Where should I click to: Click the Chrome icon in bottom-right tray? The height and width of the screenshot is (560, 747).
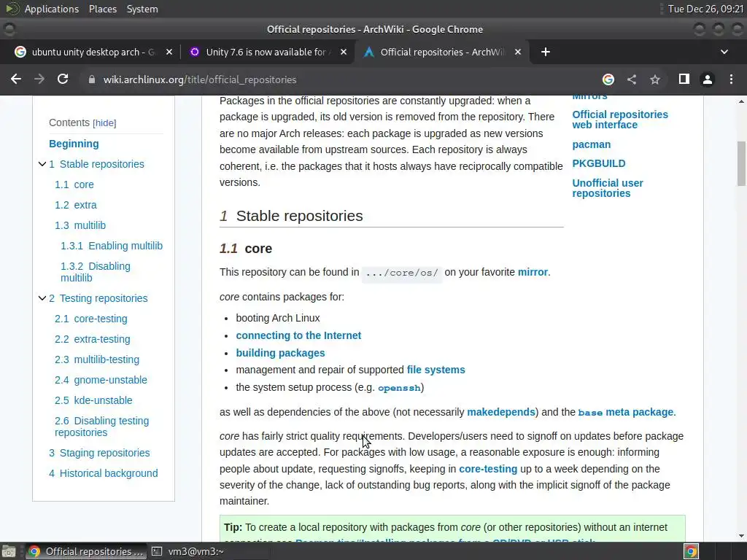click(691, 551)
